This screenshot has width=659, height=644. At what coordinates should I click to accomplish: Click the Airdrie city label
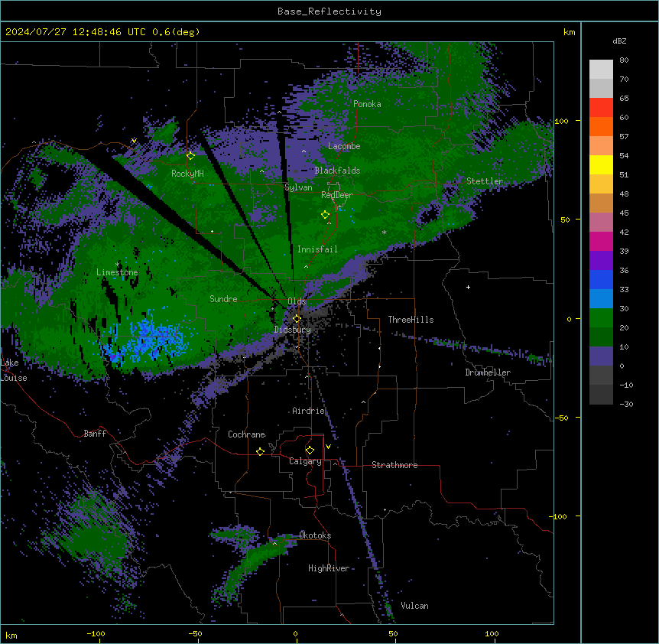point(308,411)
